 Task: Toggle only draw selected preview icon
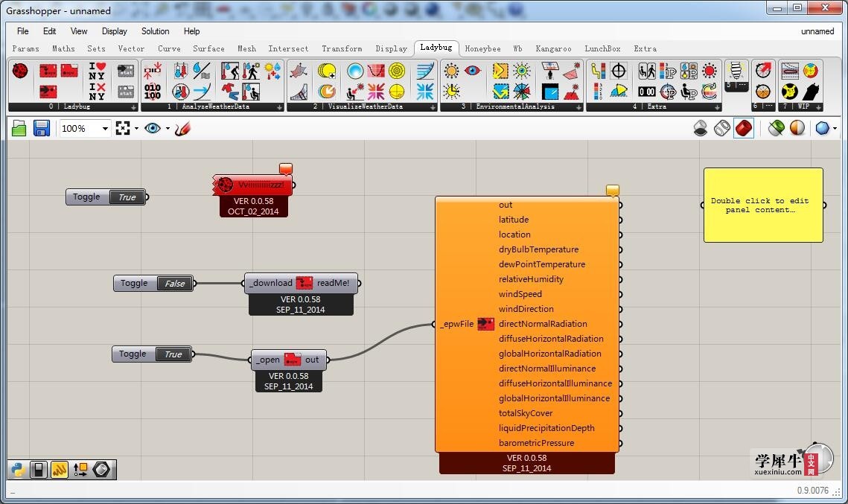(x=776, y=128)
